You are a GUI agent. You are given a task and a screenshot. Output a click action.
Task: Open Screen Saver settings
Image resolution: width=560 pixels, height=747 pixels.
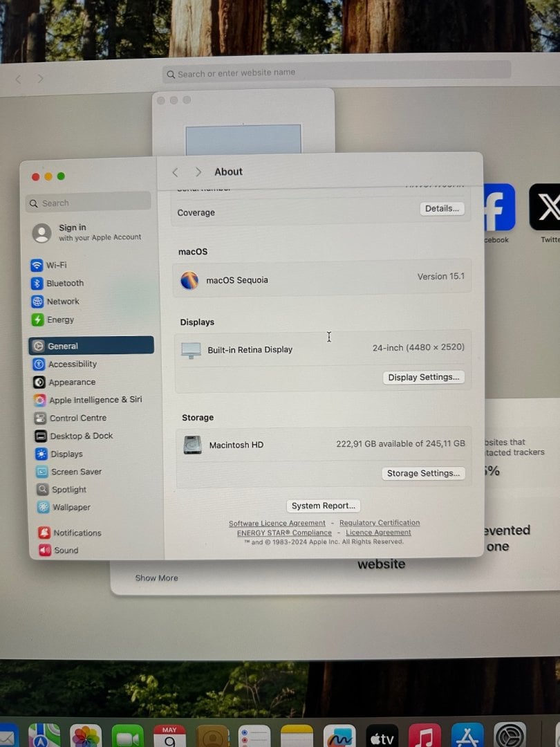pos(69,472)
